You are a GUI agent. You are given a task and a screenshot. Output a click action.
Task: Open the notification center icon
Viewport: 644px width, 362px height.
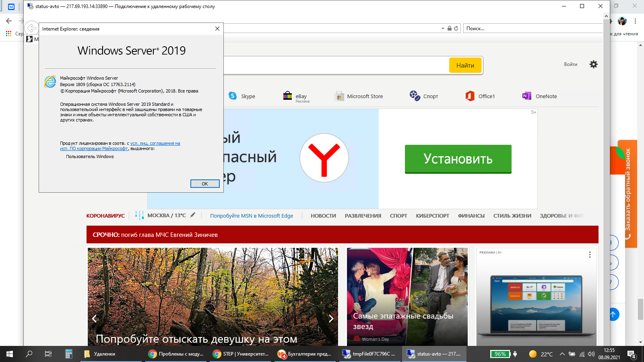click(x=632, y=354)
